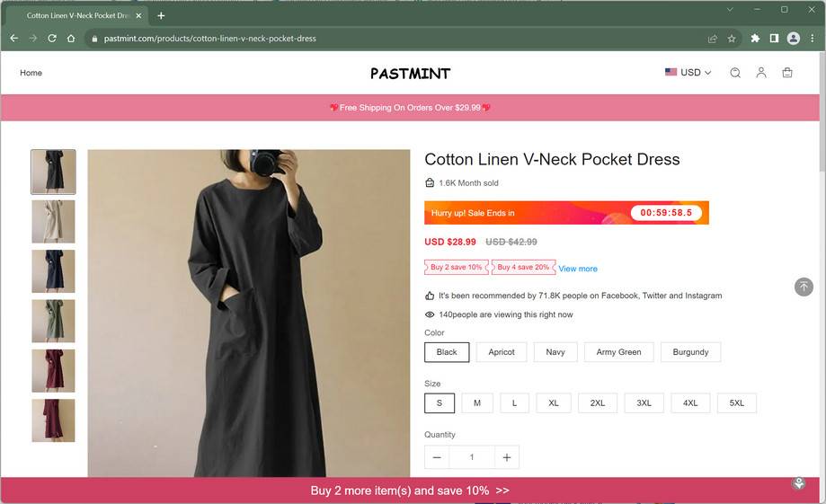The width and height of the screenshot is (826, 504).
Task: Reload the page in the browser
Action: click(x=51, y=39)
